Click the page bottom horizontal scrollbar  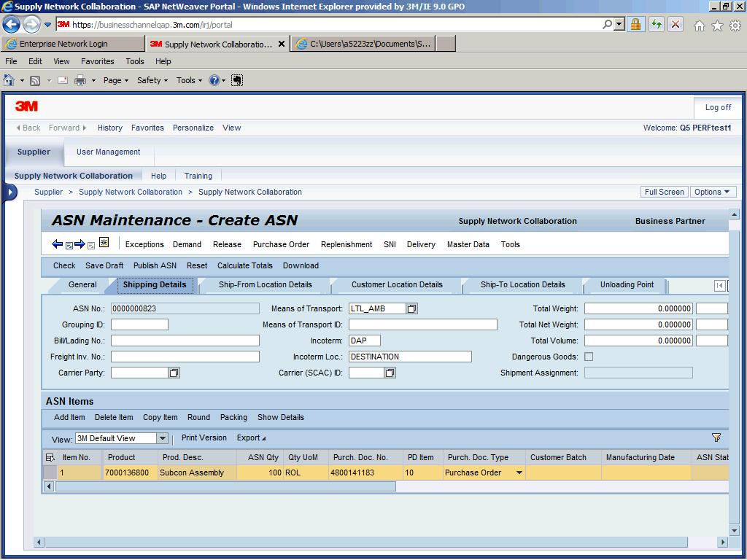click(x=366, y=542)
